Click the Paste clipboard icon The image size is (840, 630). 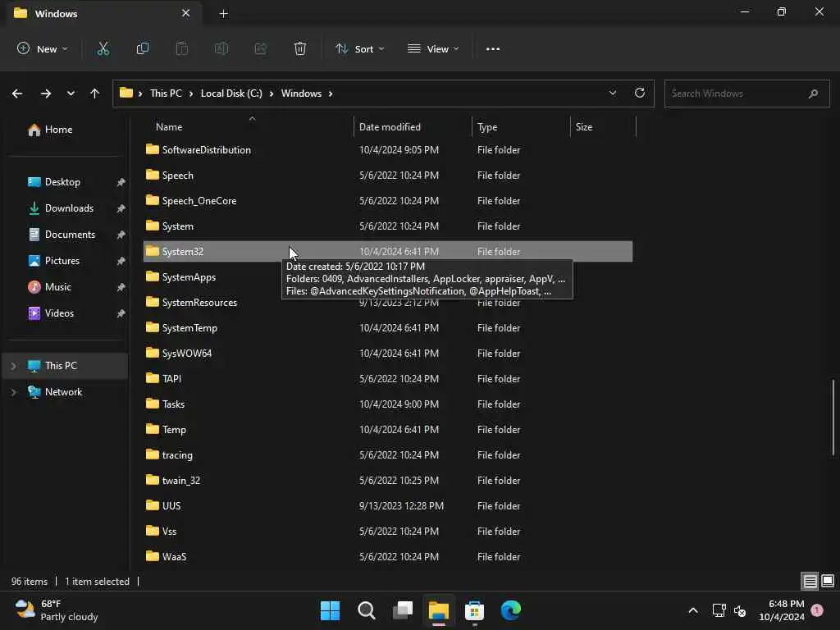pyautogui.click(x=181, y=48)
